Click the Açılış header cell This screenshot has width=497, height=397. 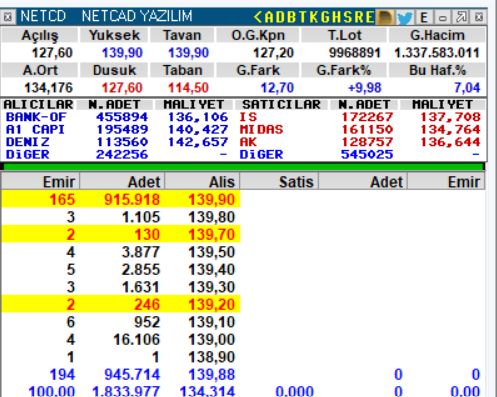[40, 35]
